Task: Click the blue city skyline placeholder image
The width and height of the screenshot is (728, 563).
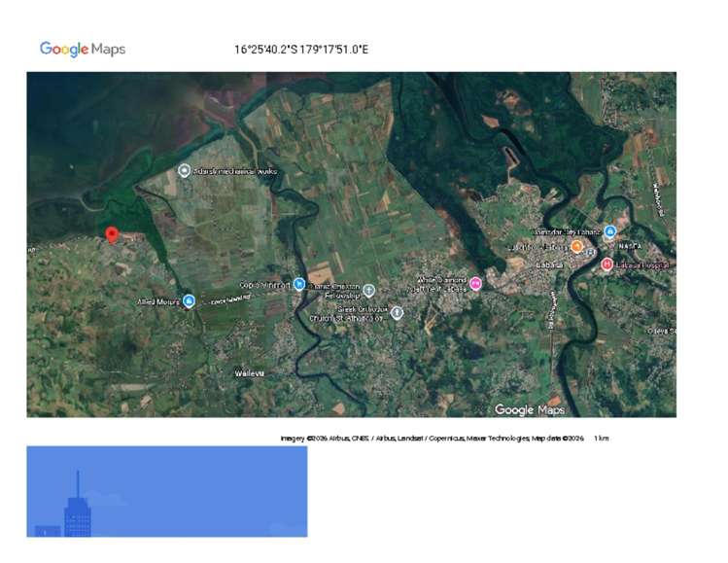Action: 167,491
